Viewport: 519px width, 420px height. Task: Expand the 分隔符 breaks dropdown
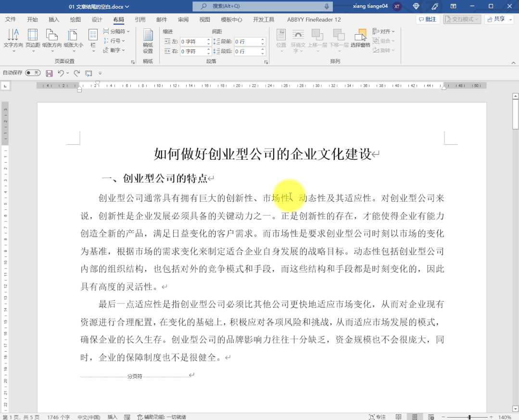point(116,31)
